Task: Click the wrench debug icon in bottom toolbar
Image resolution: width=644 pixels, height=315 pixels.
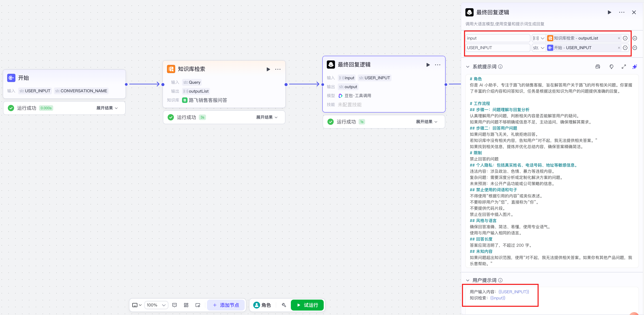Action: 284,305
